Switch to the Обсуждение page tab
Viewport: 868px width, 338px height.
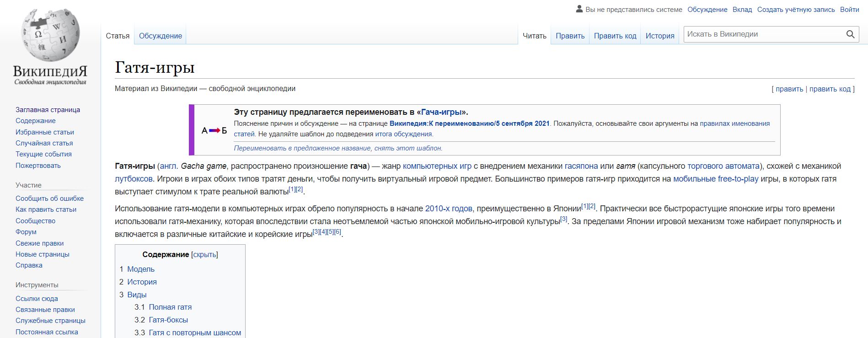pos(161,36)
